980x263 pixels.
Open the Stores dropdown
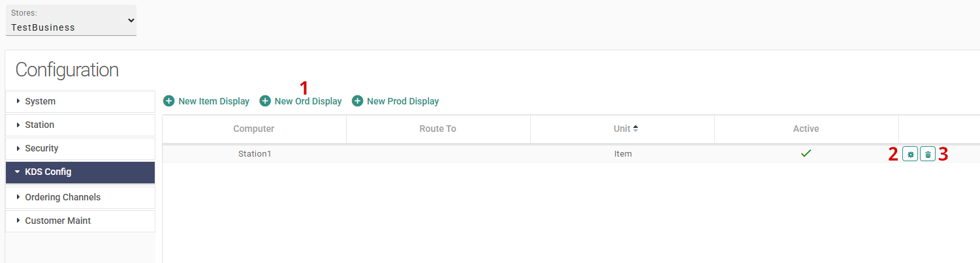(x=71, y=20)
